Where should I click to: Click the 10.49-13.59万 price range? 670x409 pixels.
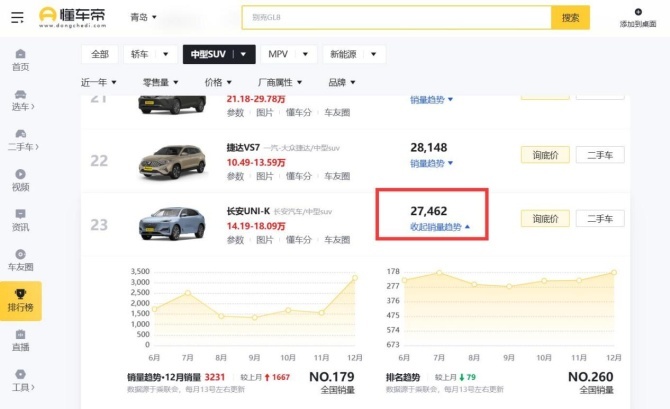click(x=256, y=162)
